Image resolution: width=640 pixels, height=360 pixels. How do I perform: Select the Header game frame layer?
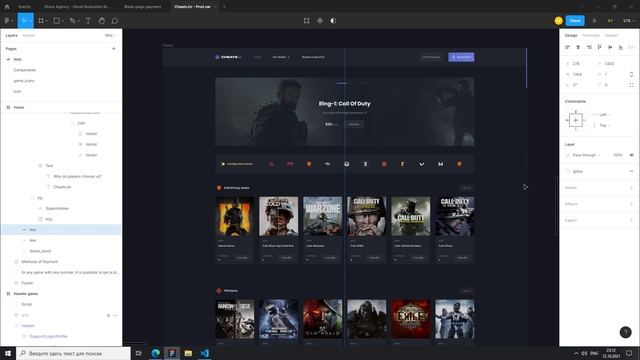[x=26, y=294]
